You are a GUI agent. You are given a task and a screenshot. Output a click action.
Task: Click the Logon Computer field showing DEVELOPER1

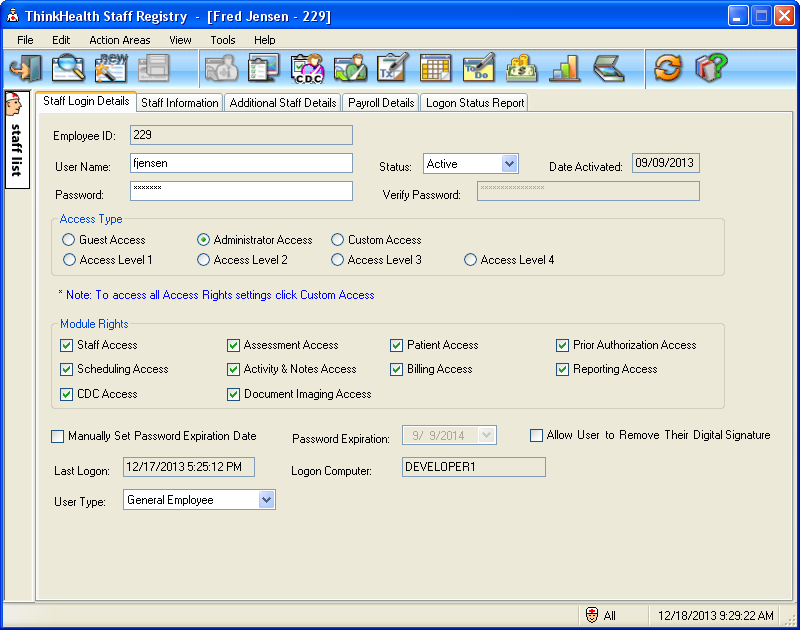474,467
